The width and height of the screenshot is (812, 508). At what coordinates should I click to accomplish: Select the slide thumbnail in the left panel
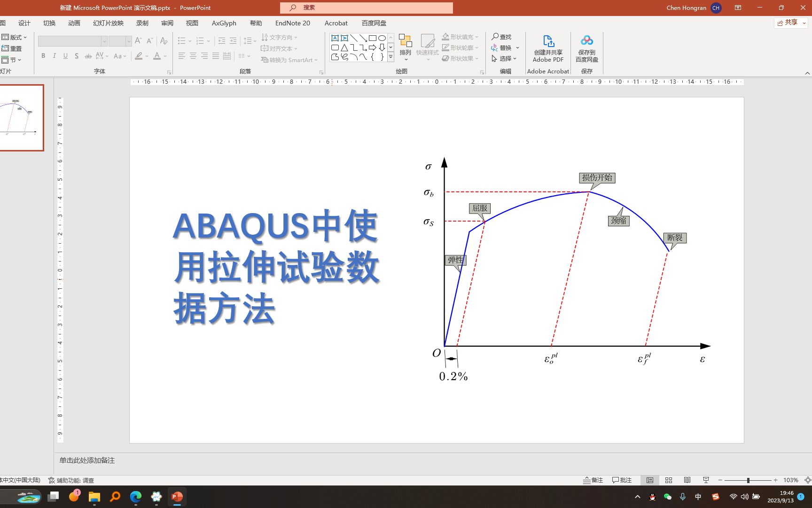pos(22,117)
